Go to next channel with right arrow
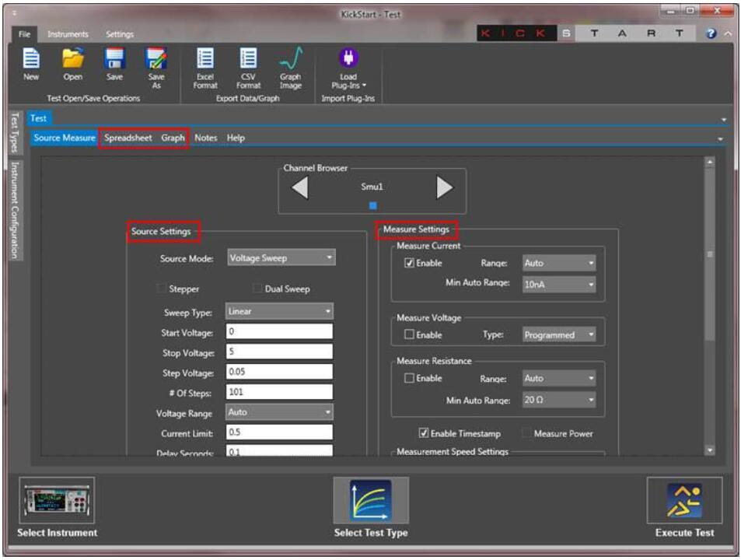The image size is (741, 560). click(444, 187)
